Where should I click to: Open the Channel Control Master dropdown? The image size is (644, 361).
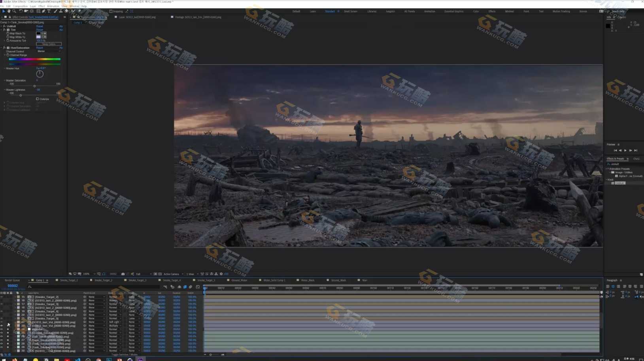coord(49,51)
